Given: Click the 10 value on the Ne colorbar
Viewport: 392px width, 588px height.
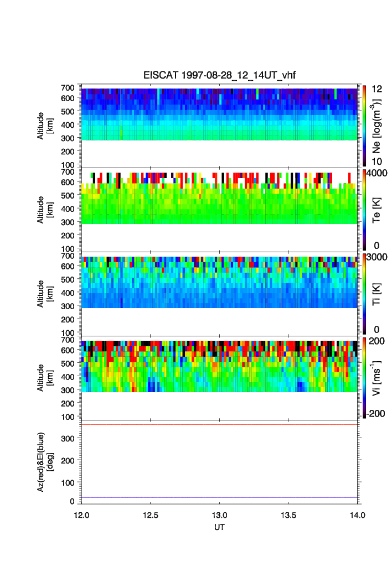Looking at the screenshot, I should (376, 162).
